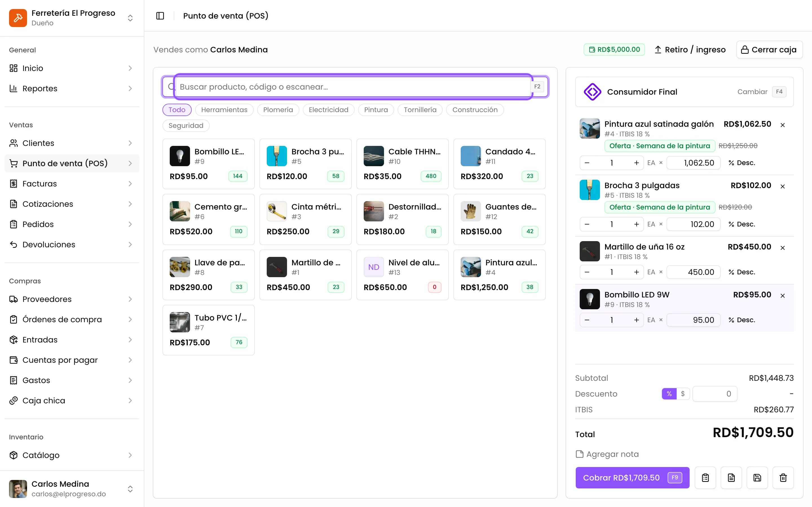This screenshot has height=507, width=812.
Task: Click the clipboard order icon beside Cobrar
Action: click(x=705, y=477)
